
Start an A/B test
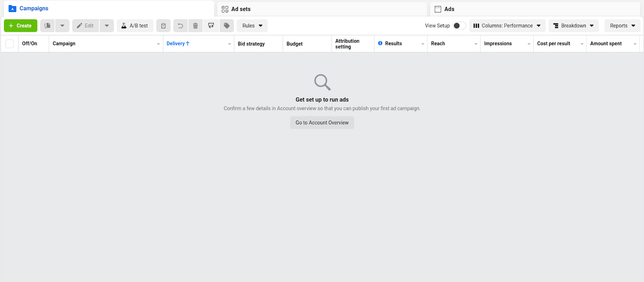click(135, 26)
